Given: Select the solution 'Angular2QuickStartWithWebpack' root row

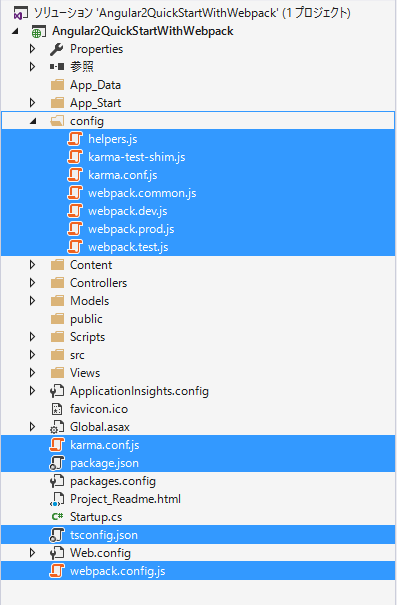Looking at the screenshot, I should [x=198, y=14].
